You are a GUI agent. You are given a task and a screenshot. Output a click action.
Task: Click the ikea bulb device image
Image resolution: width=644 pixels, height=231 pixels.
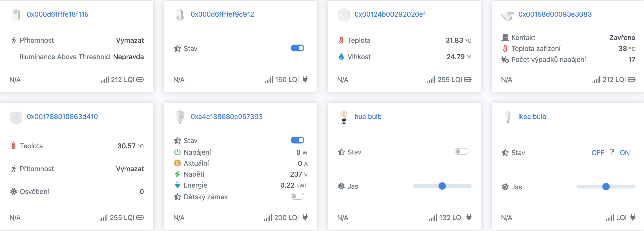(x=508, y=117)
